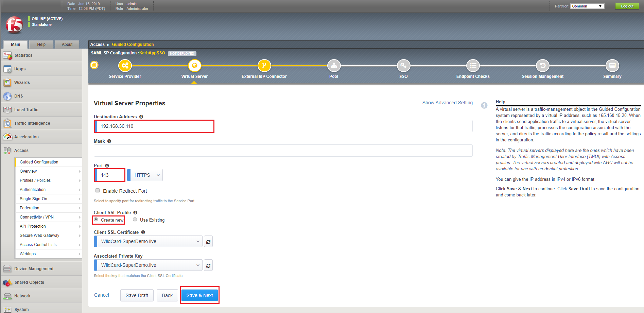
Task: Open the Connectivity / VPN menu item
Action: pyautogui.click(x=49, y=217)
